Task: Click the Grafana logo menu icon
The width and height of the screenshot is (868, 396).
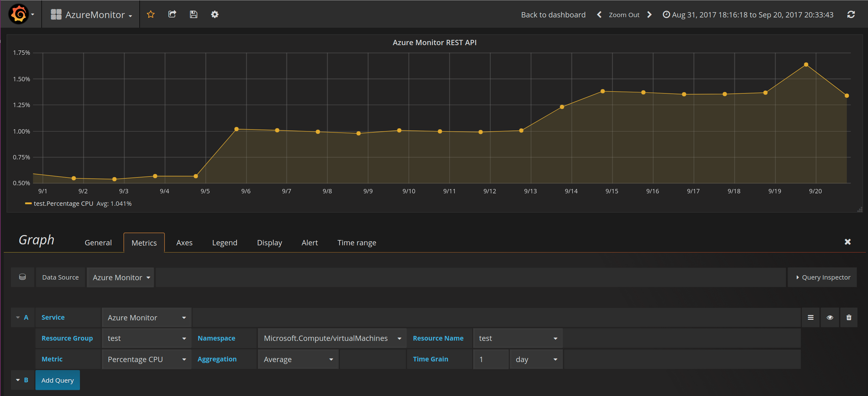Action: [x=19, y=14]
